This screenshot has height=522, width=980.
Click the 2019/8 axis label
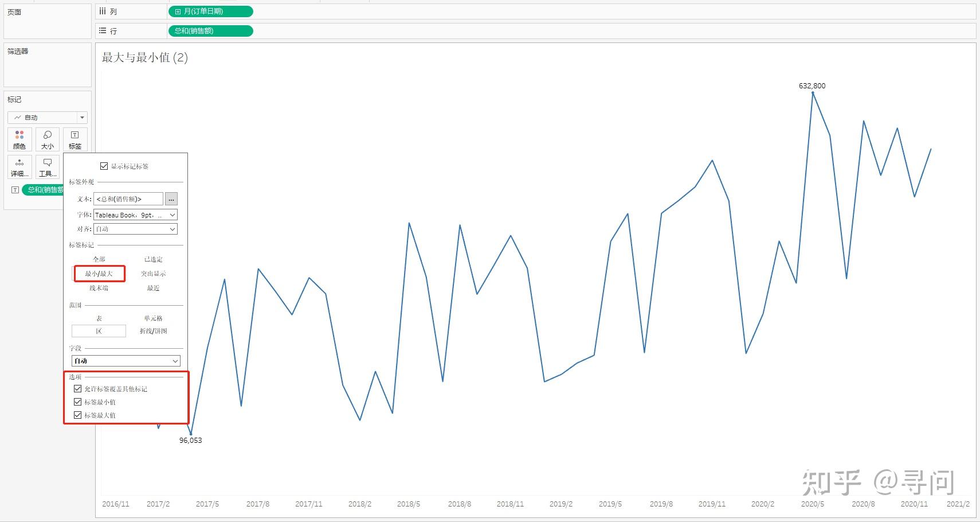(661, 504)
